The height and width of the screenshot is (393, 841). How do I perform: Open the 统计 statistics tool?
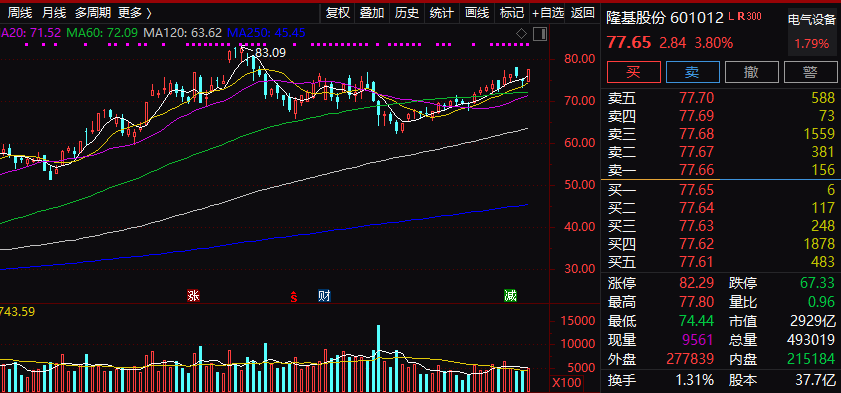(441, 12)
